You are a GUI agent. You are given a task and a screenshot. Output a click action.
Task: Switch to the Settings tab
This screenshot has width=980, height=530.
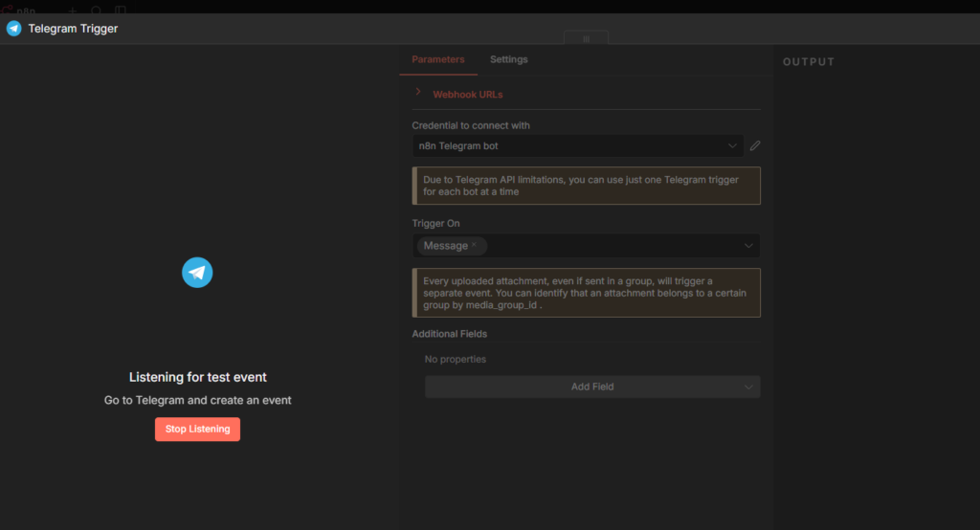509,59
